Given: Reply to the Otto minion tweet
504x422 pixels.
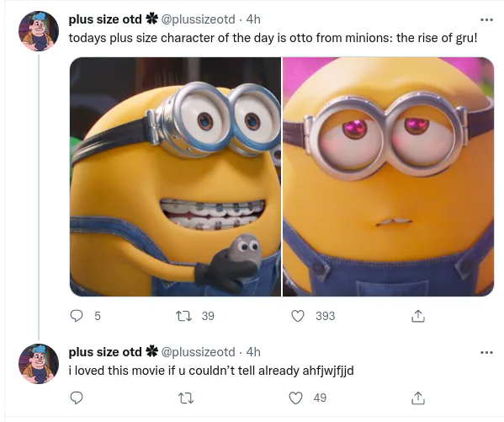Looking at the screenshot, I should point(77,316).
